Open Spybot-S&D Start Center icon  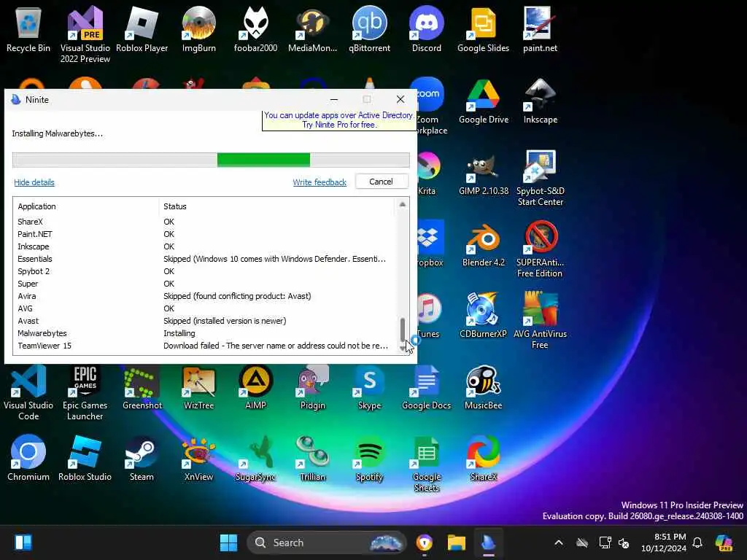540,178
